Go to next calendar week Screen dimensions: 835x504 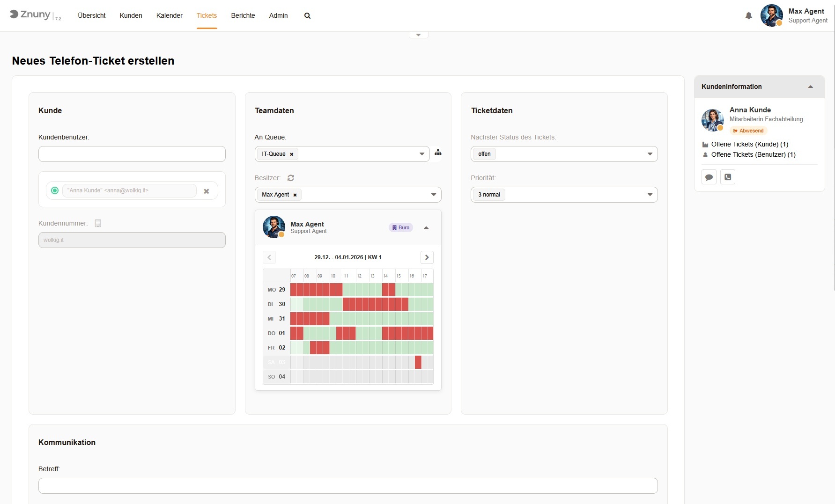427,257
